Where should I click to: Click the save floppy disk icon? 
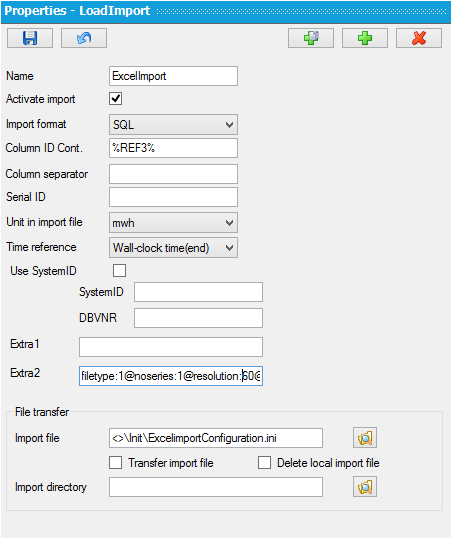coord(30,38)
